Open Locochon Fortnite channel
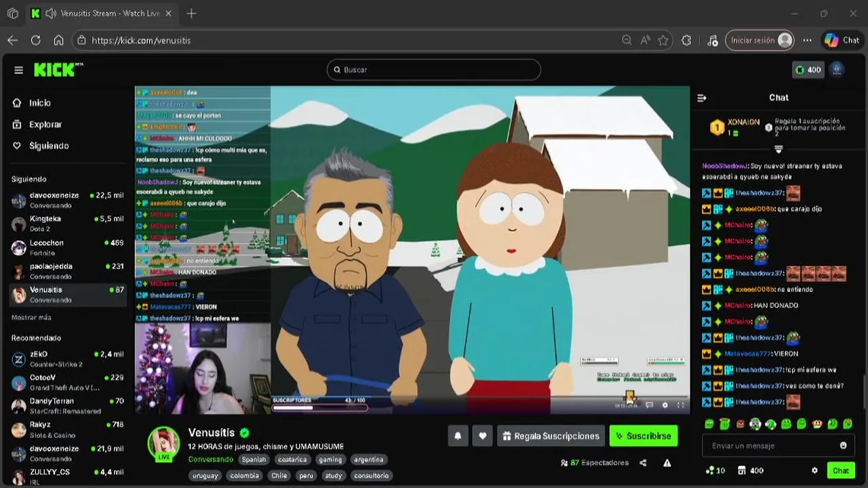Viewport: 868px width, 488px height. (x=68, y=247)
